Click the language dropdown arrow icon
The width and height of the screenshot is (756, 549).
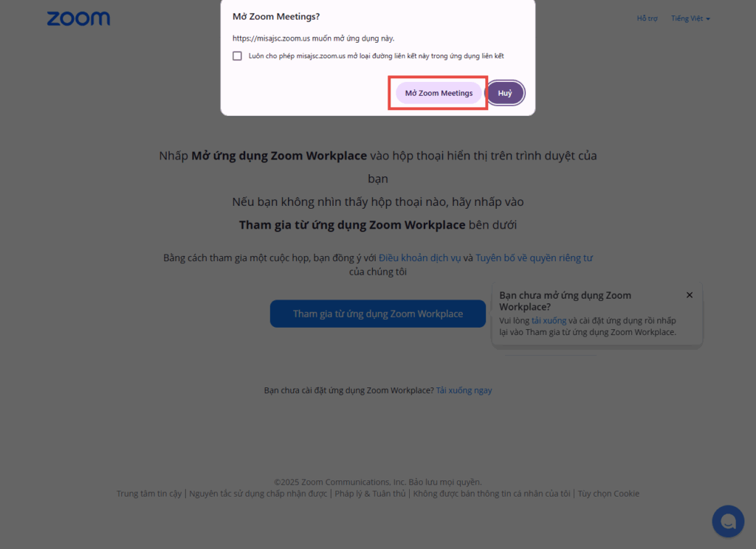pos(708,18)
